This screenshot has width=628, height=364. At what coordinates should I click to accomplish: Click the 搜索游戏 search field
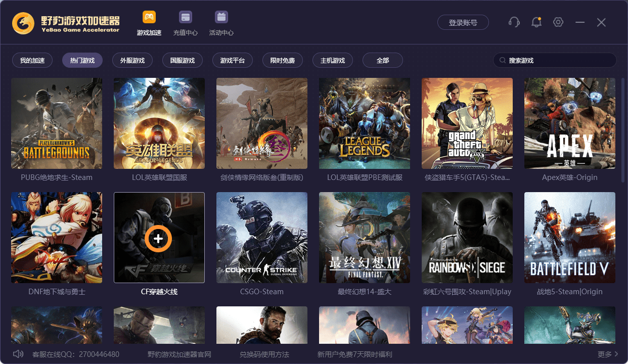pos(555,60)
